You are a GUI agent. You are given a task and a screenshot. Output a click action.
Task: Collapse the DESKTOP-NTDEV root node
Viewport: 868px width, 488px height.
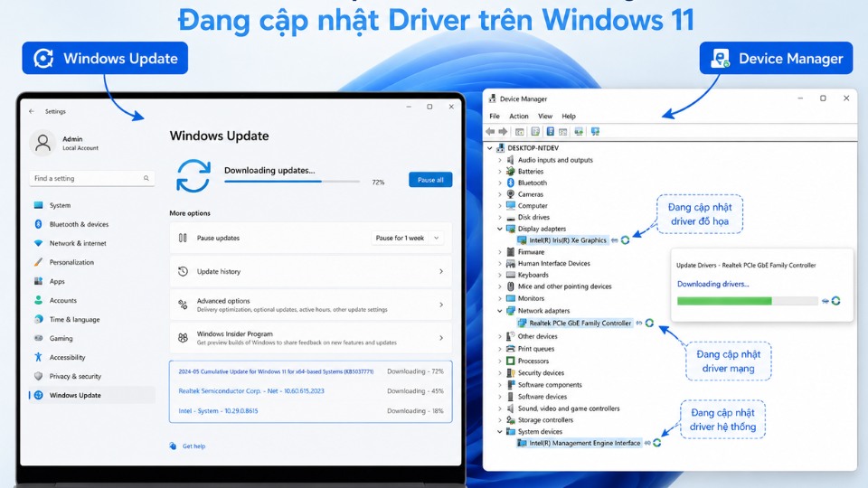tap(490, 148)
